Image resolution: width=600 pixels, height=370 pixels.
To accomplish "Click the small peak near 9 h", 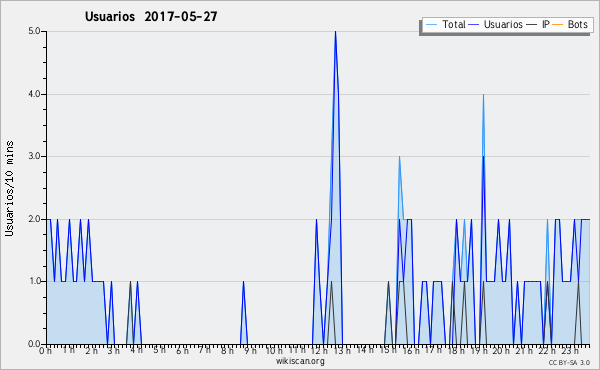I will (243, 282).
